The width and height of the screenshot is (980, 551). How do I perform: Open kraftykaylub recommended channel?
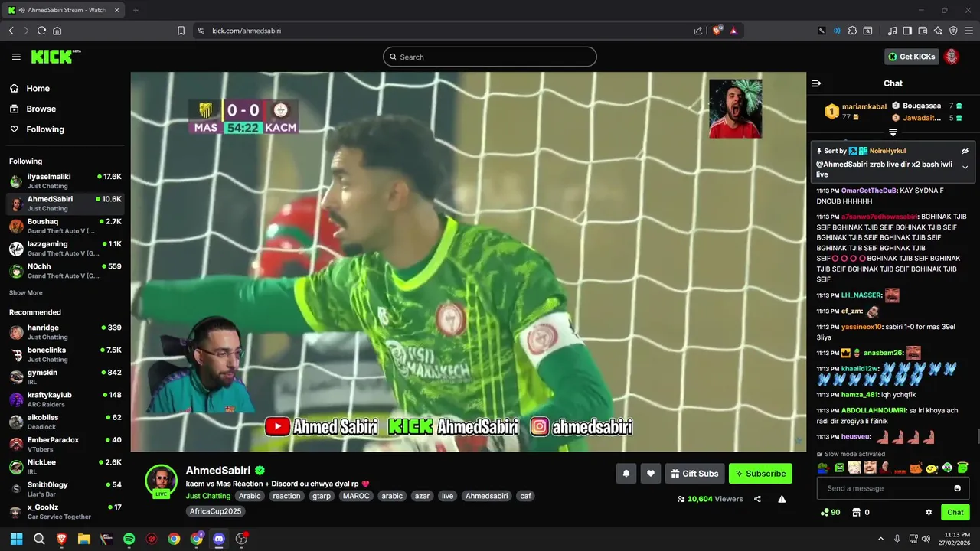coord(65,399)
